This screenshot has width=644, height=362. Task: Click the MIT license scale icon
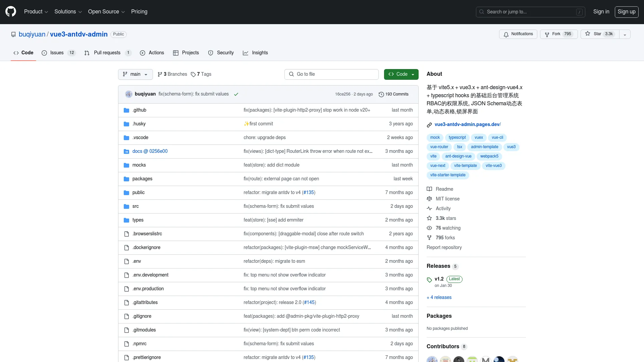(429, 199)
